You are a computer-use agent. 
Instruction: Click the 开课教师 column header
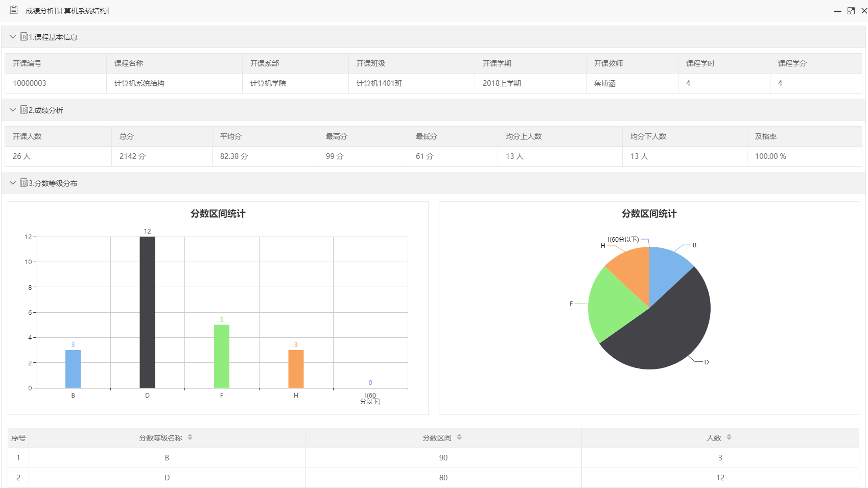point(632,63)
